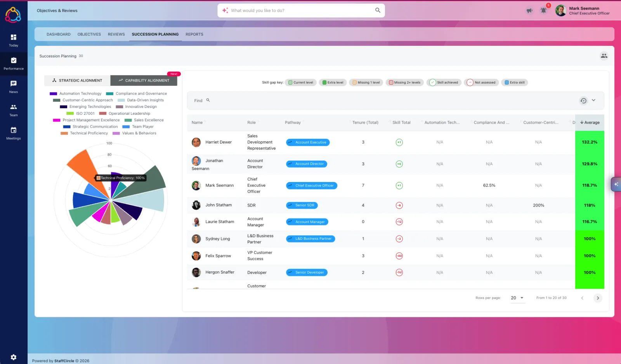Click Harriet Dewer's Account Executive pathway

pos(308,142)
